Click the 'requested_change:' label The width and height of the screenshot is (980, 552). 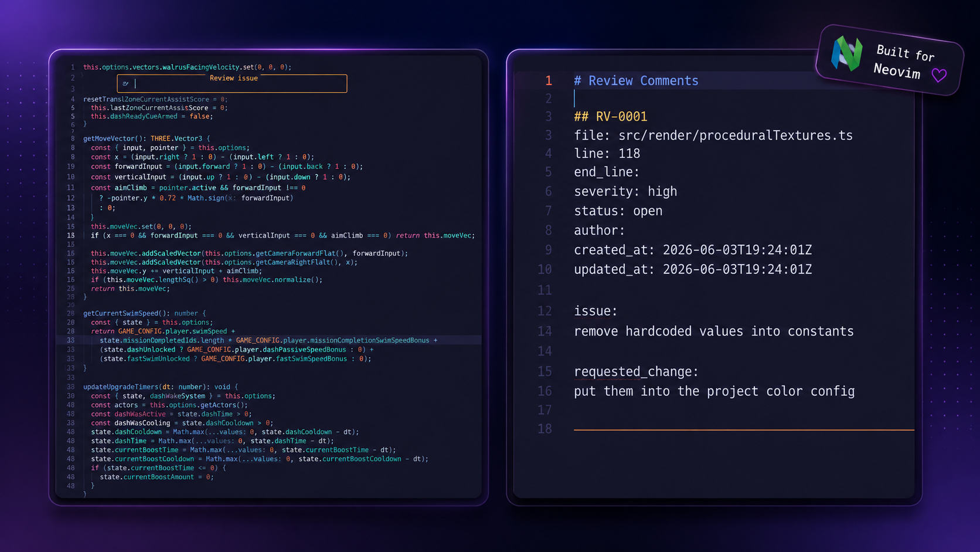[x=636, y=372]
